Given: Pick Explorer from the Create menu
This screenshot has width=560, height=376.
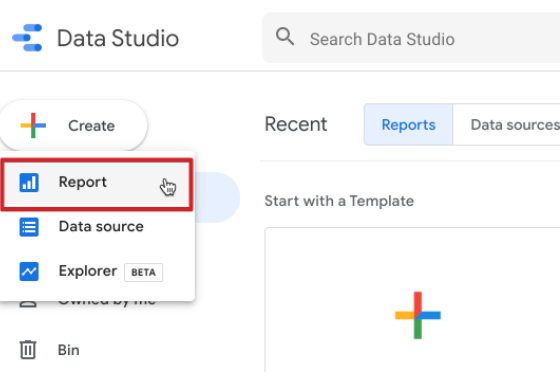Looking at the screenshot, I should coord(98,271).
